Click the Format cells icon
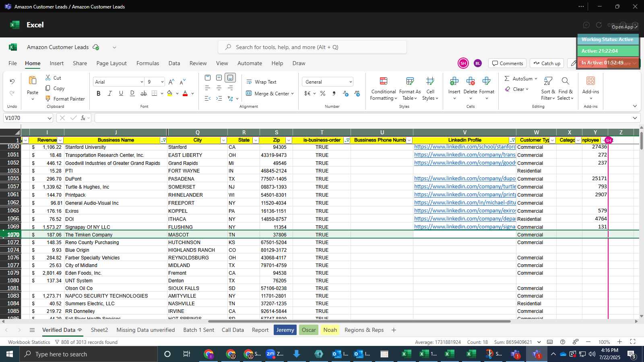 pos(486,81)
